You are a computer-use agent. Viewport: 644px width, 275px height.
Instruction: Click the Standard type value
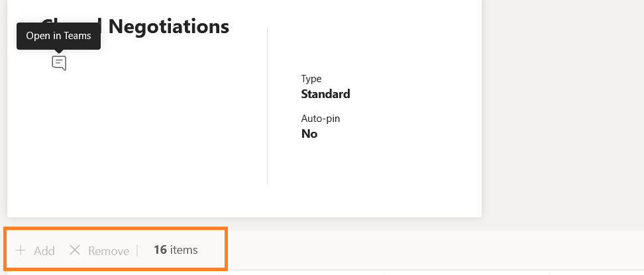(x=325, y=94)
